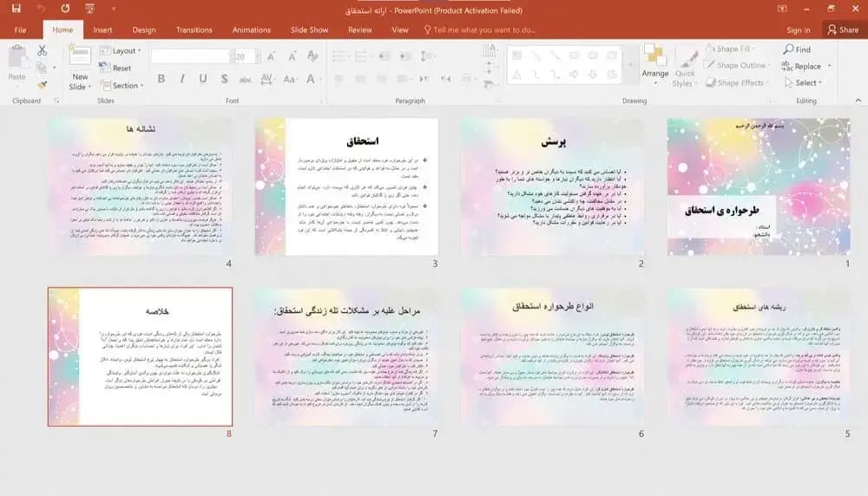Open Shape Fill dropdown

731,49
